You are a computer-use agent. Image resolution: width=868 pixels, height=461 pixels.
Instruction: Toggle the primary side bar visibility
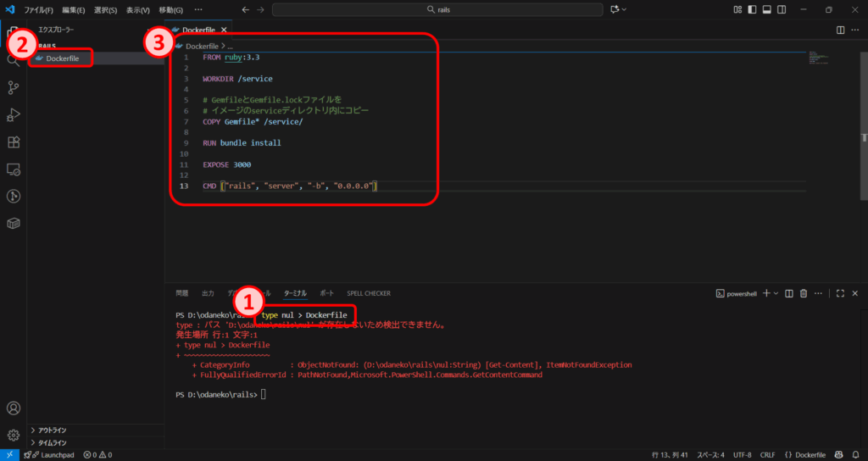pos(751,9)
